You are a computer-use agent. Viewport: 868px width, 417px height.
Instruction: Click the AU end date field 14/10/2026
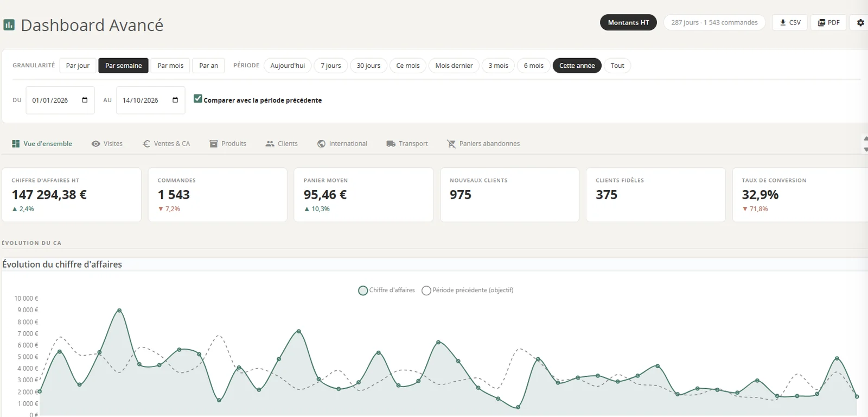coord(151,100)
